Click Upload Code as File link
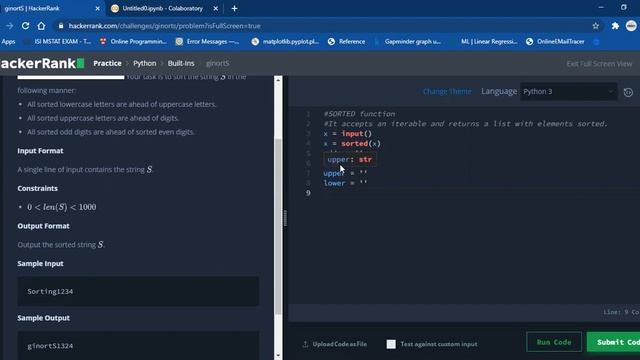 (340, 344)
